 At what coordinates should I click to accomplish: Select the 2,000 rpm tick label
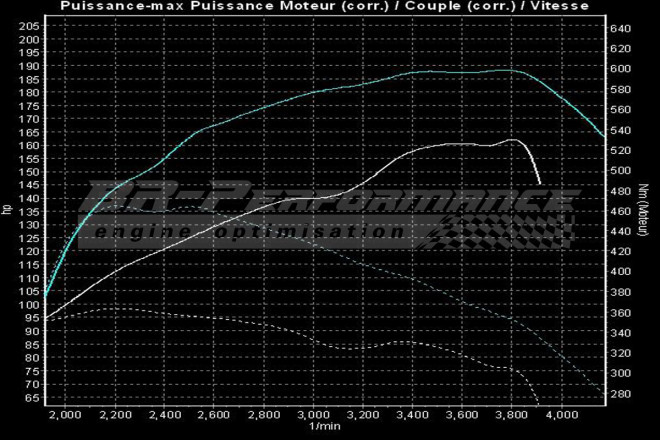coord(66,415)
